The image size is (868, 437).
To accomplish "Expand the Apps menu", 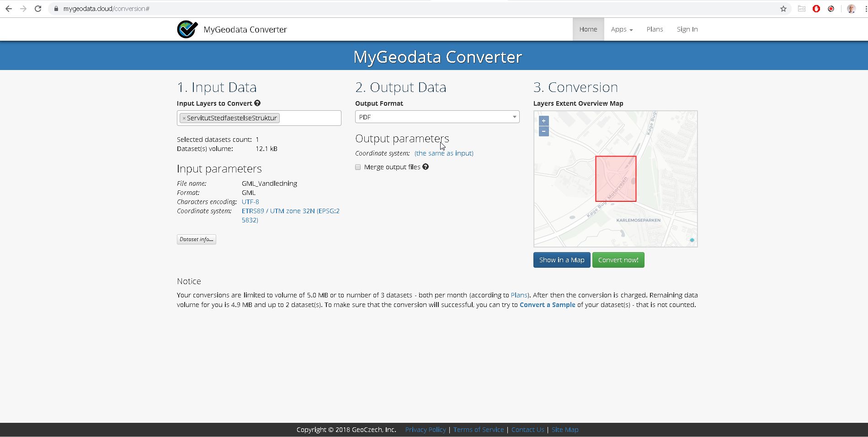I will click(x=622, y=29).
